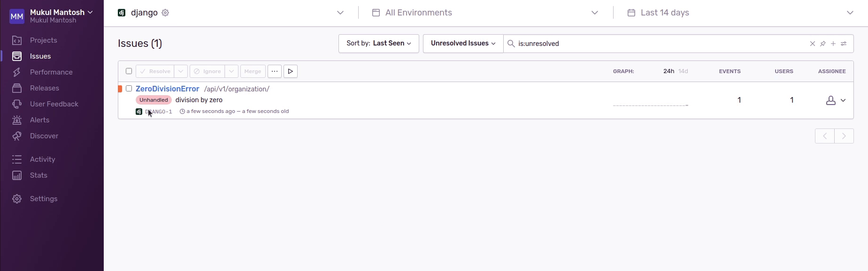
Task: Toggle the search builder sliders icon
Action: [x=844, y=44]
